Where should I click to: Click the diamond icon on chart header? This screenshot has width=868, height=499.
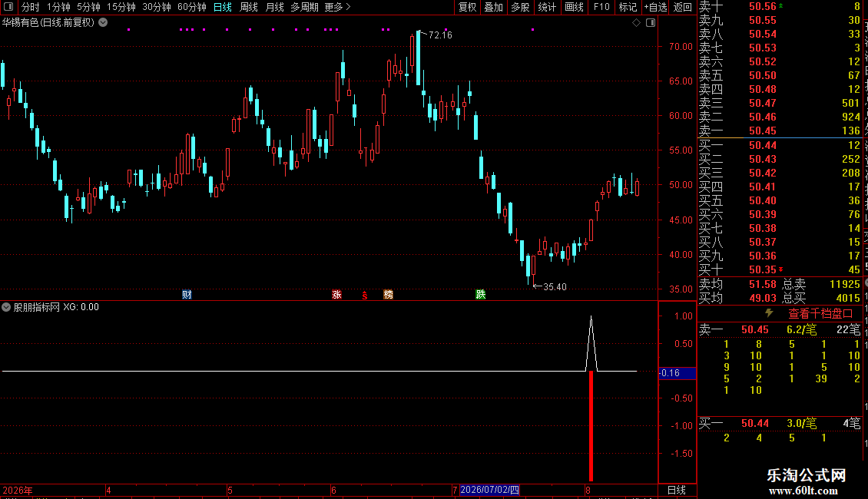(636, 23)
